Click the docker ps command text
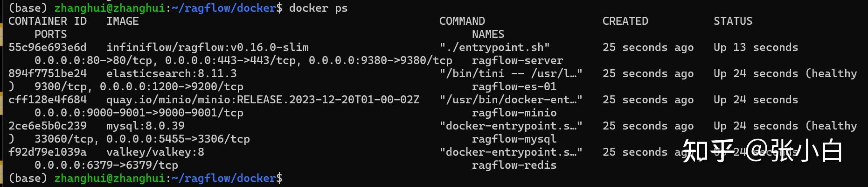868x187 pixels. pyautogui.click(x=318, y=8)
